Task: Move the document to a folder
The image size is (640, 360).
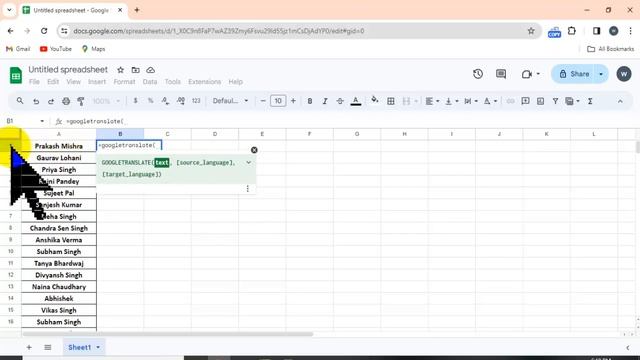Action: [x=136, y=70]
